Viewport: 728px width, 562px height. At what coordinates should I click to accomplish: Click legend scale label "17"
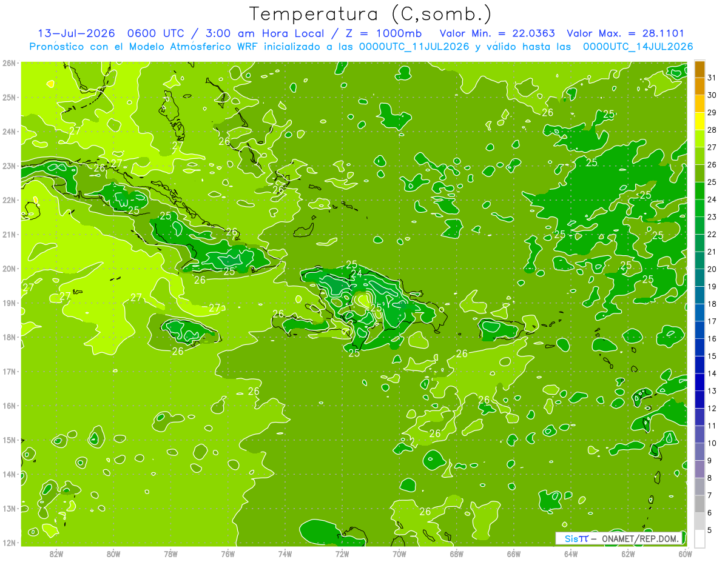point(712,321)
